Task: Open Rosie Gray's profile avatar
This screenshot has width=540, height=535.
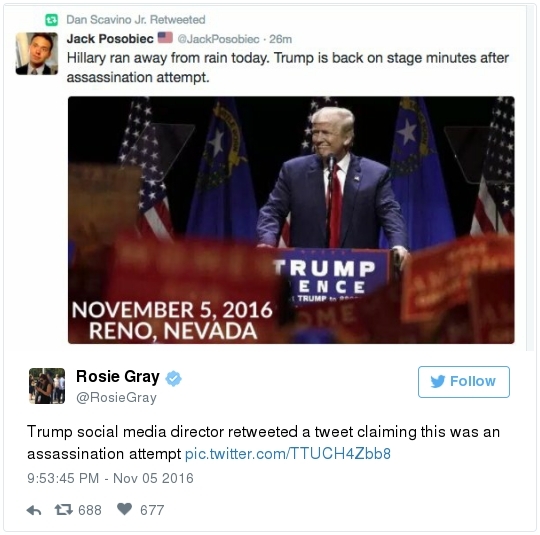Action: (x=47, y=385)
